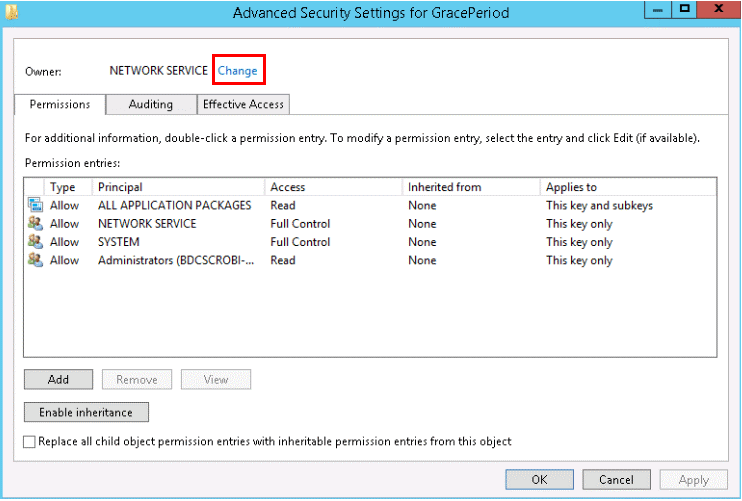Click the NETWORK SERVICE owner name

pyautogui.click(x=159, y=70)
